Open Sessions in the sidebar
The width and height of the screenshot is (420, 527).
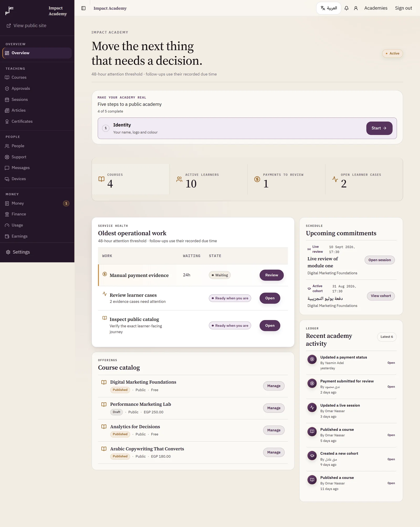pyautogui.click(x=37, y=99)
